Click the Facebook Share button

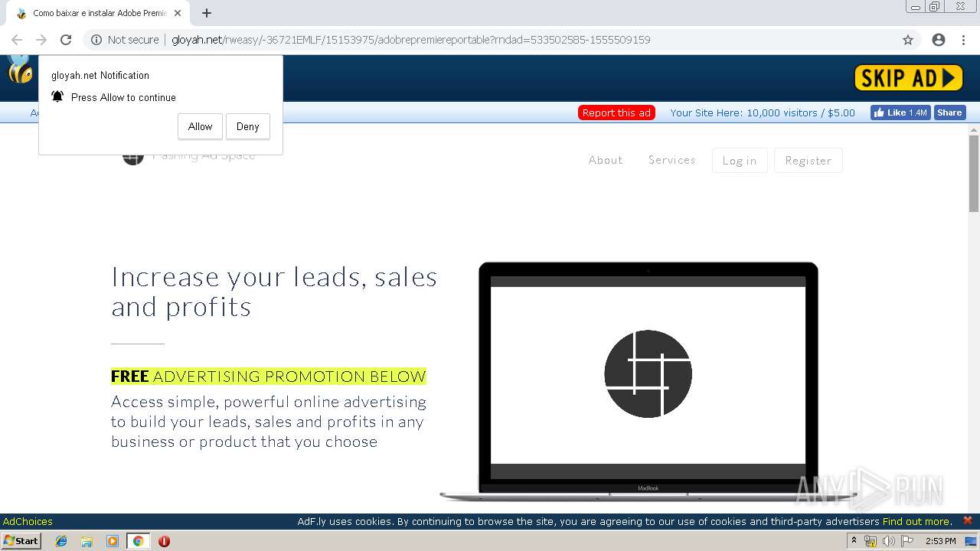pyautogui.click(x=949, y=112)
